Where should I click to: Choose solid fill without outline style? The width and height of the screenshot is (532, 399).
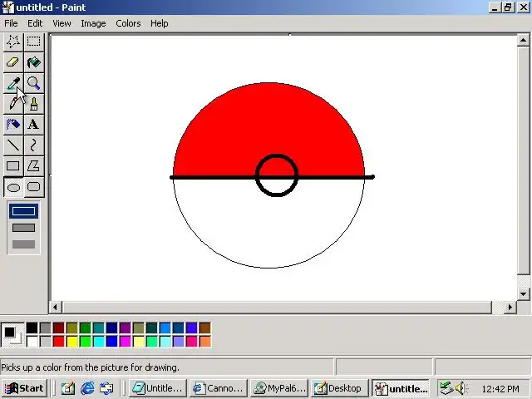click(23, 244)
